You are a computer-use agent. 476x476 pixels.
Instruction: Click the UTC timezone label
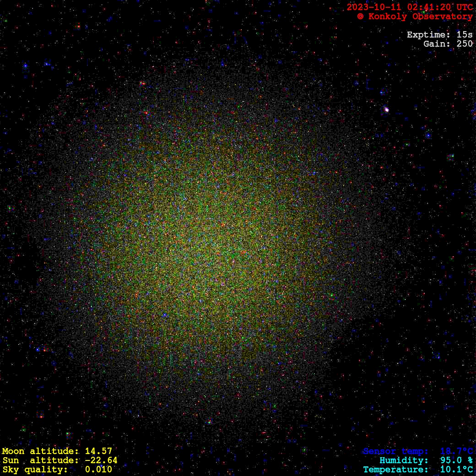click(x=464, y=7)
